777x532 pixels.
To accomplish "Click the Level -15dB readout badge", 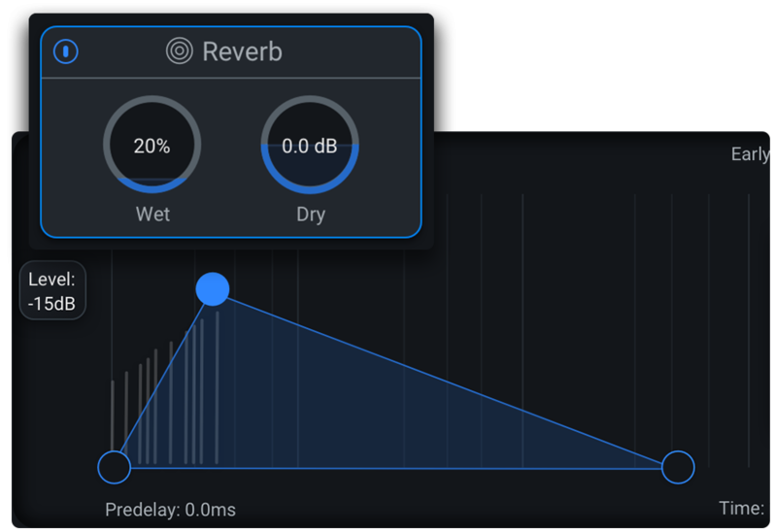I will click(52, 291).
